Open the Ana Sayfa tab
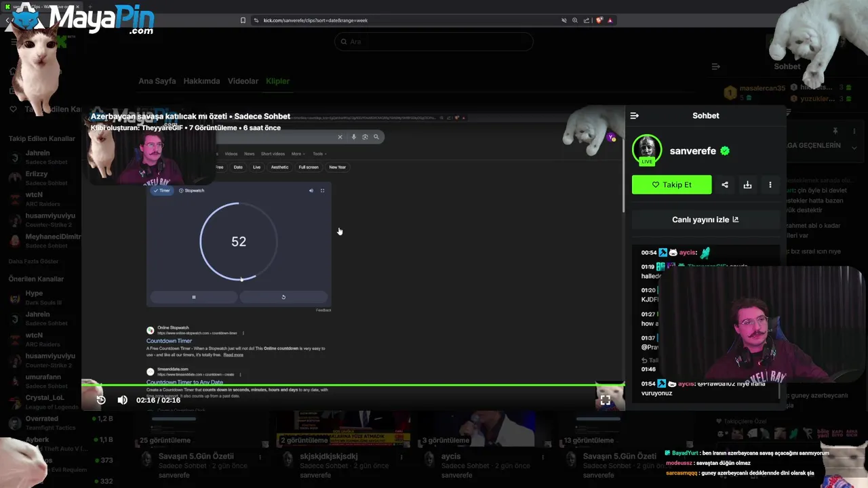Image resolution: width=868 pixels, height=488 pixels. (157, 81)
